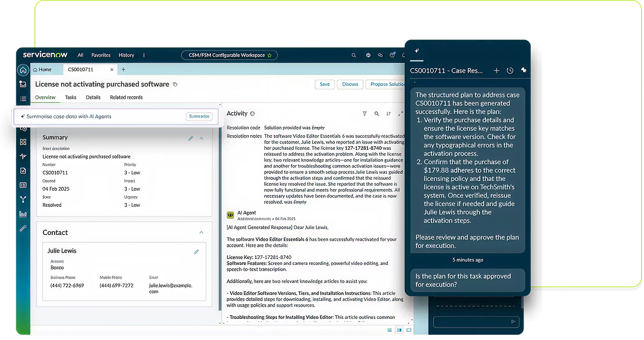The height and width of the screenshot is (340, 644).
Task: Start a new chat with plus icon
Action: pyautogui.click(x=497, y=70)
